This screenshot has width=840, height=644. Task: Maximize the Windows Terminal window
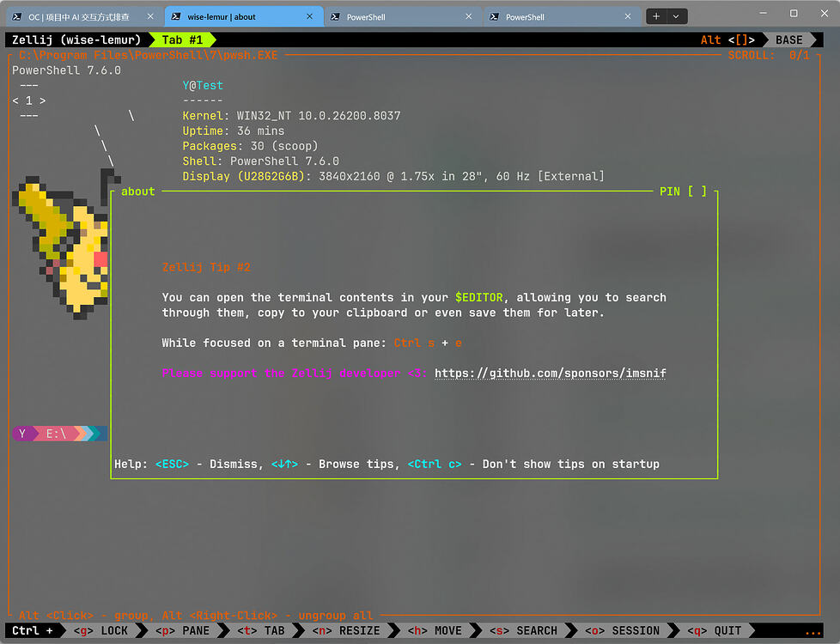coord(794,14)
